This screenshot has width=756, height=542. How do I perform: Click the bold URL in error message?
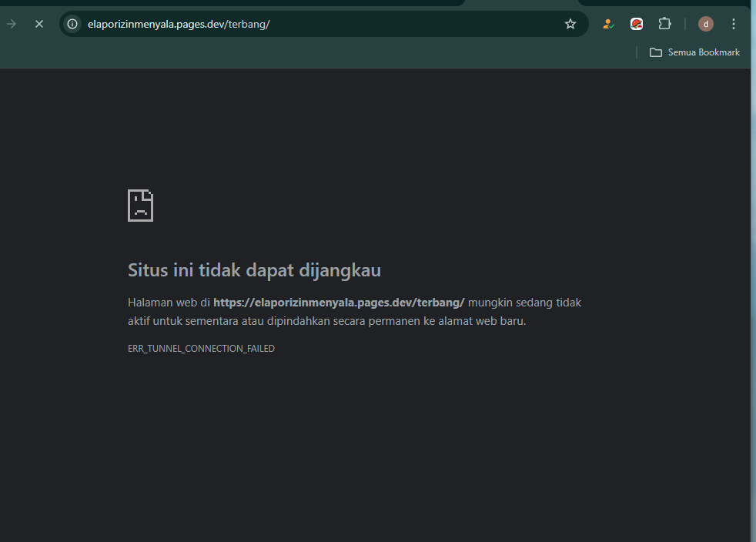[x=339, y=303]
